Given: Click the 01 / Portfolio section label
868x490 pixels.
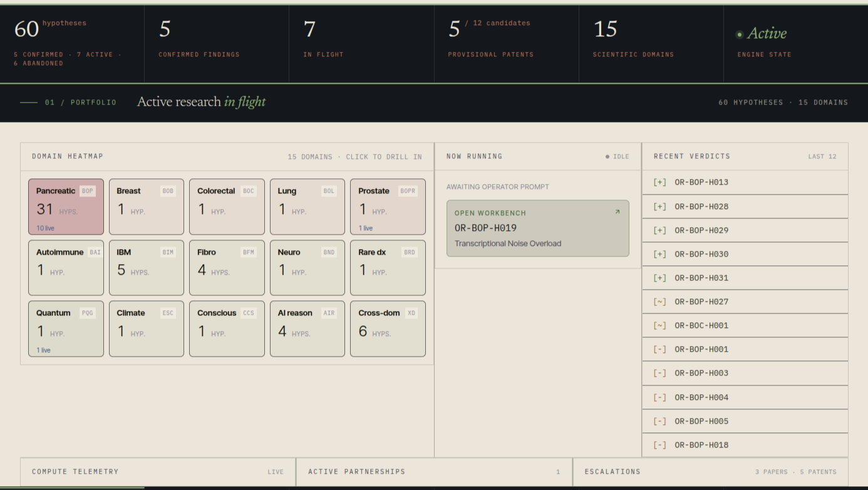Looking at the screenshot, I should tap(80, 103).
